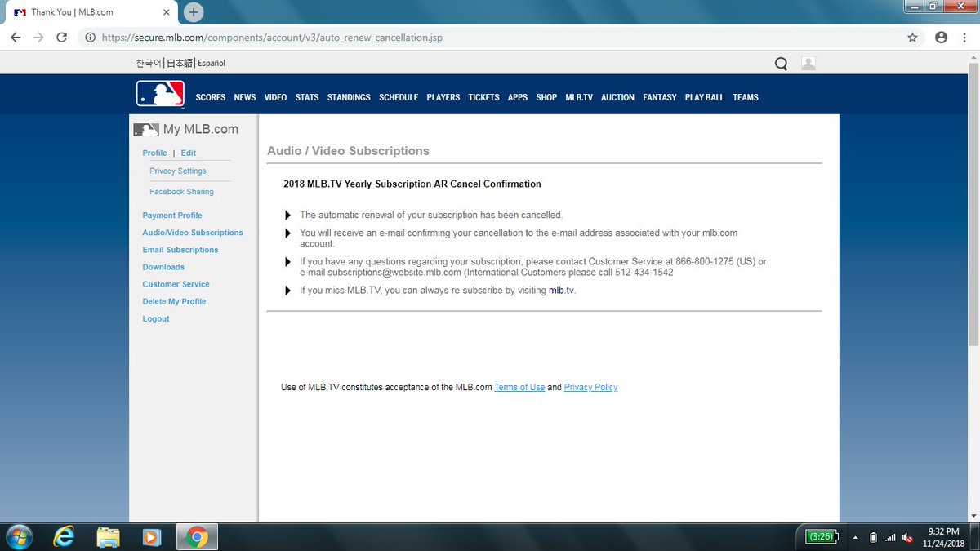Open the FANTASY menu item
The image size is (980, 551).
660,97
